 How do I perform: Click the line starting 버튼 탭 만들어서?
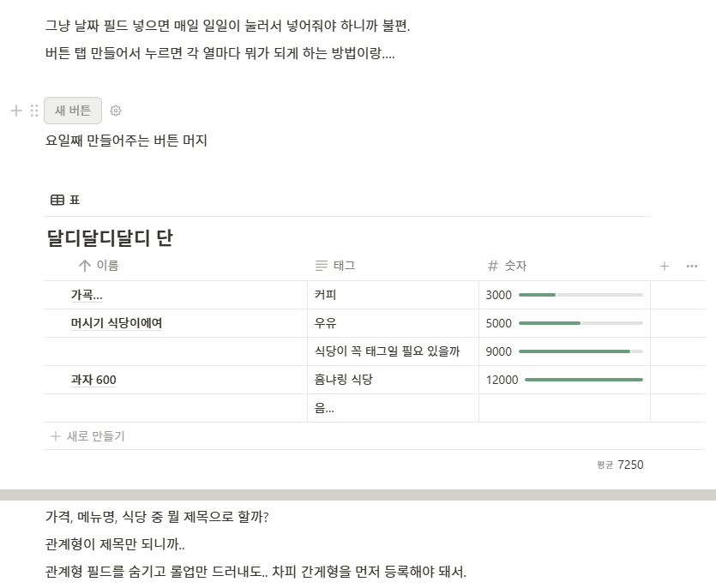tap(220, 53)
